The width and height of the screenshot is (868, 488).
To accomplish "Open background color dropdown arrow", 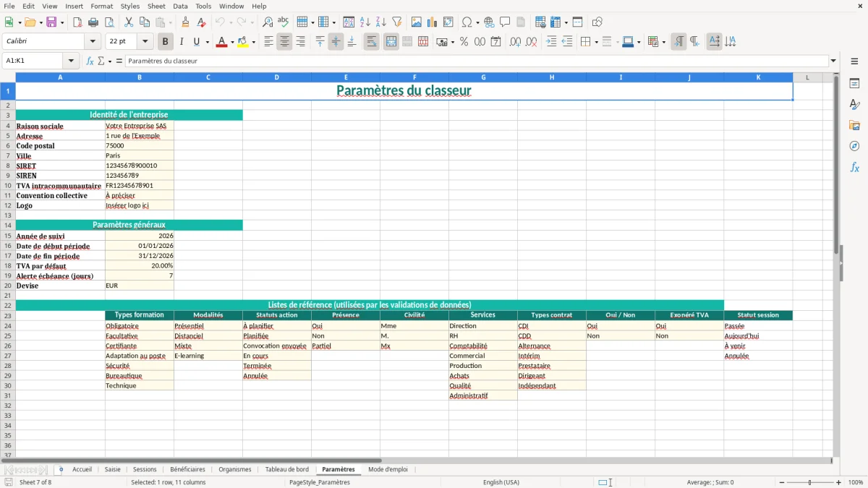I will click(253, 42).
